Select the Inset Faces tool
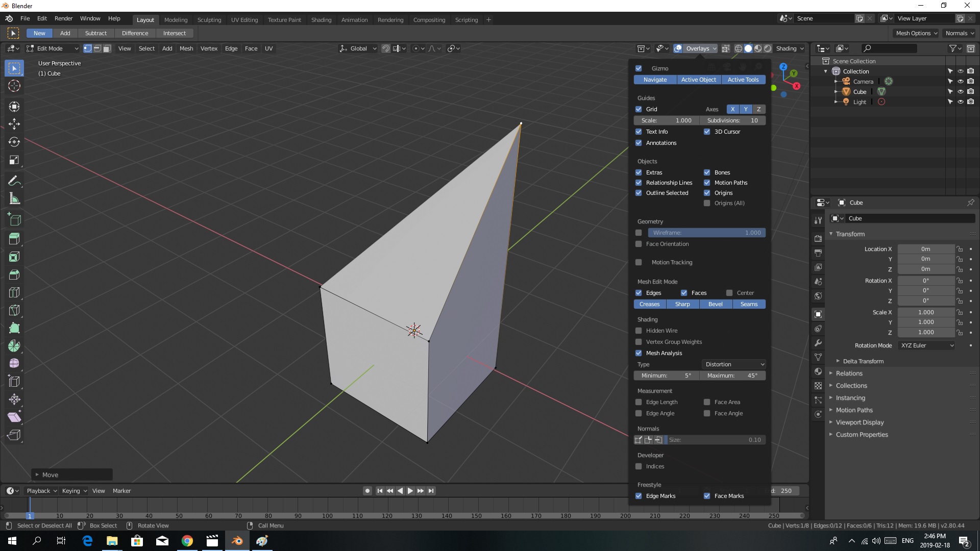This screenshot has width=980, height=551. (x=14, y=257)
